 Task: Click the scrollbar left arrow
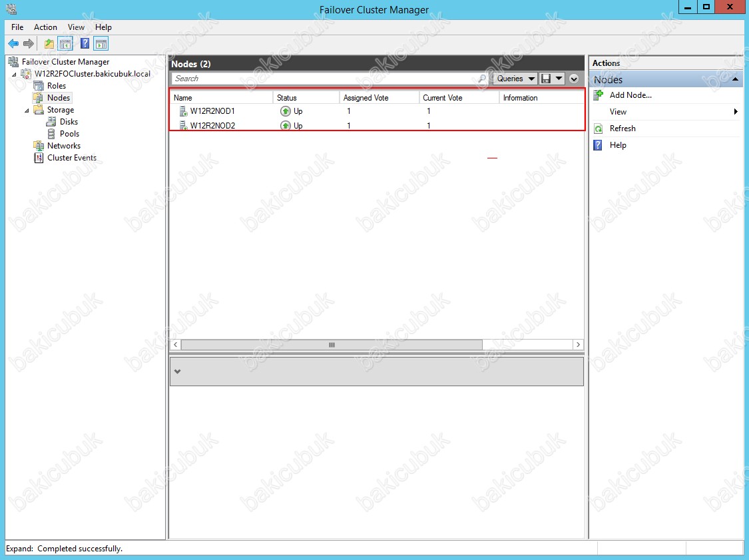point(176,344)
